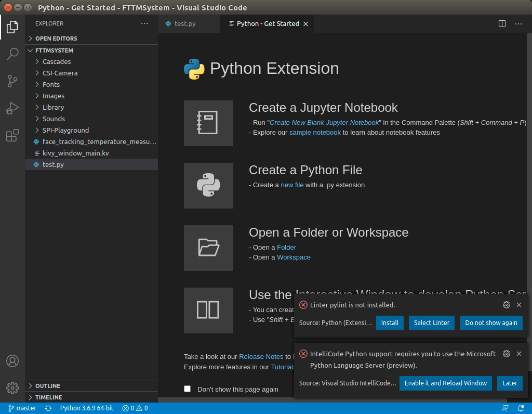
Task: Click the Open Folder tile icon
Action: coord(208,248)
